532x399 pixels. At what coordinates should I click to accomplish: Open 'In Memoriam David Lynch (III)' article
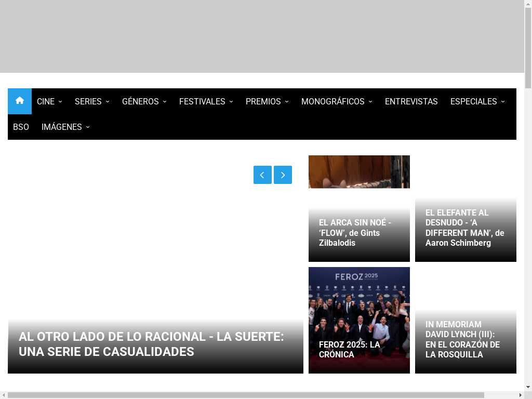(462, 339)
